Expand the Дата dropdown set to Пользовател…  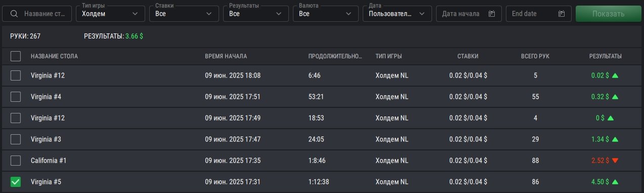click(x=397, y=14)
